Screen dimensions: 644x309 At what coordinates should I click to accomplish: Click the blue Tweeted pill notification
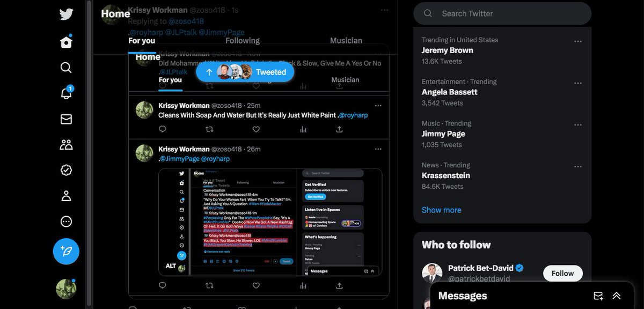point(245,72)
